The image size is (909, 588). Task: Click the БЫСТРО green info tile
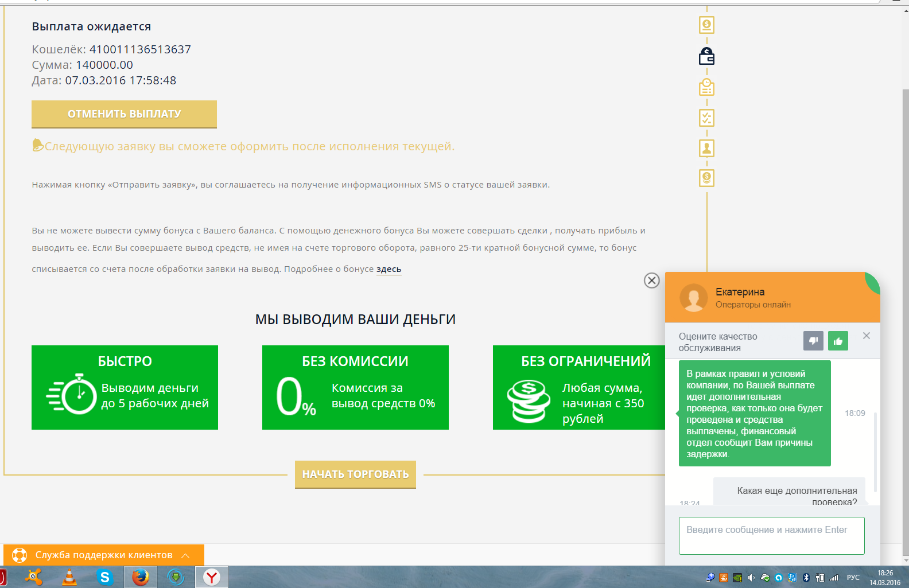click(125, 387)
